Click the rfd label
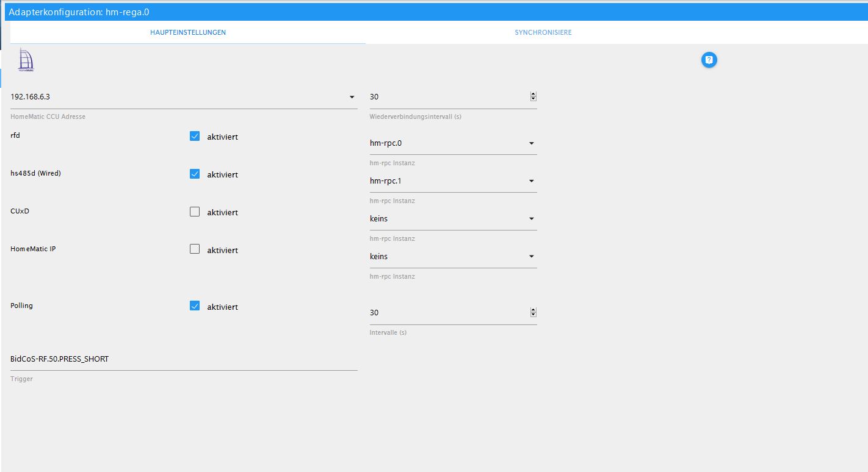 click(x=15, y=135)
